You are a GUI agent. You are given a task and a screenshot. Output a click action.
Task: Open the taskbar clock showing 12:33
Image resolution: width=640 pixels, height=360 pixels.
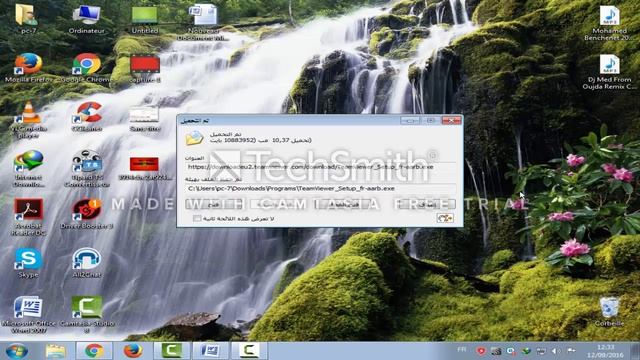605,351
